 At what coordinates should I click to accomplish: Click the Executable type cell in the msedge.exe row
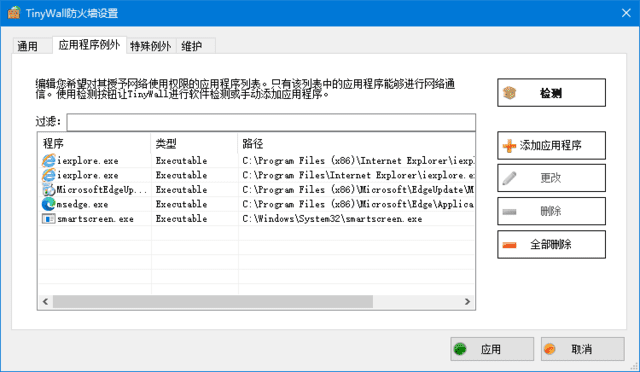pyautogui.click(x=181, y=204)
